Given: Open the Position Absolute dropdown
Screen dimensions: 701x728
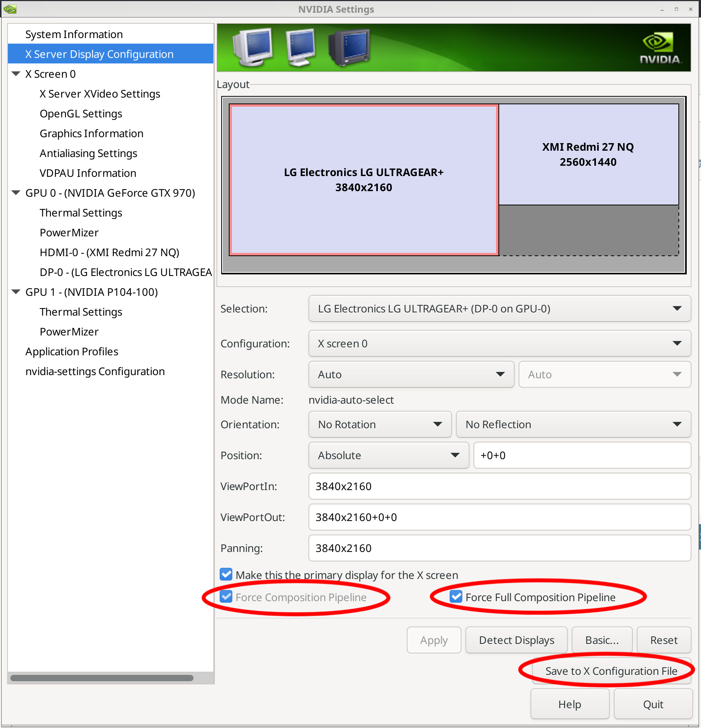Looking at the screenshot, I should click(x=389, y=455).
